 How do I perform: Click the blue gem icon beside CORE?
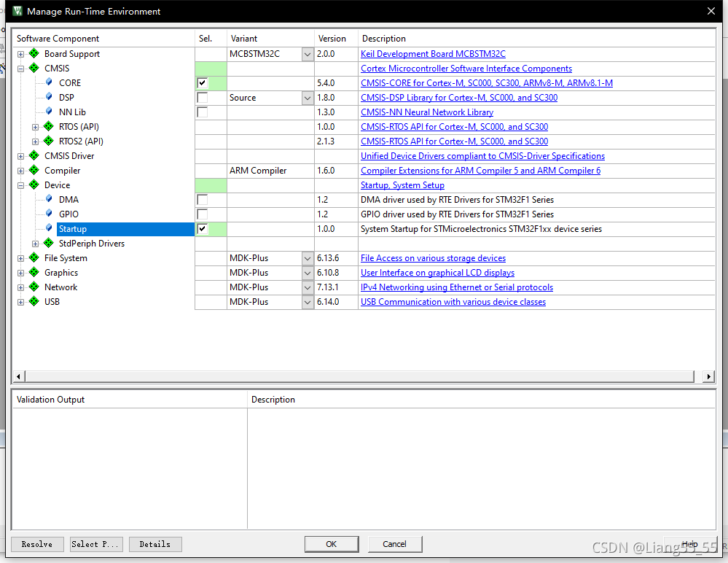[50, 82]
